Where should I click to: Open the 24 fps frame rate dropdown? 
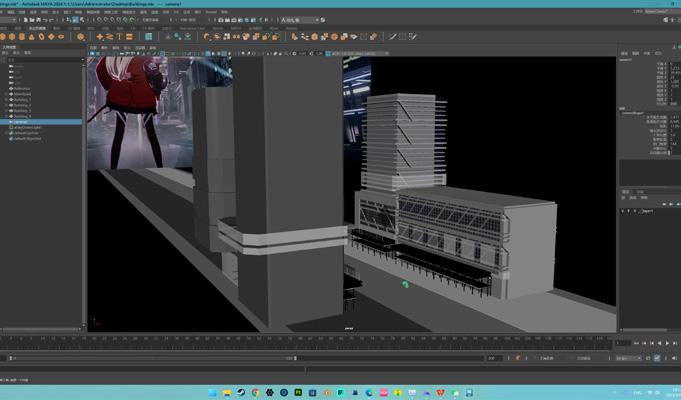coord(627,357)
